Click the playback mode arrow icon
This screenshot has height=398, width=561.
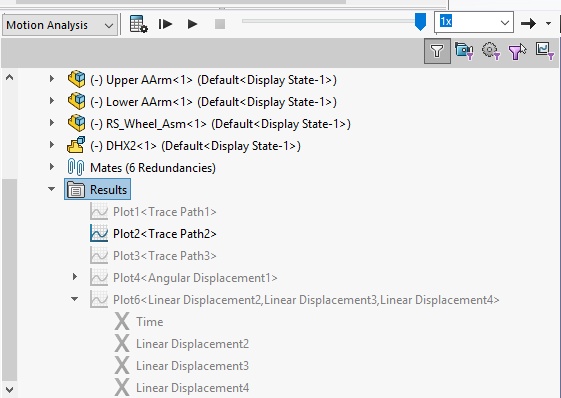click(528, 24)
